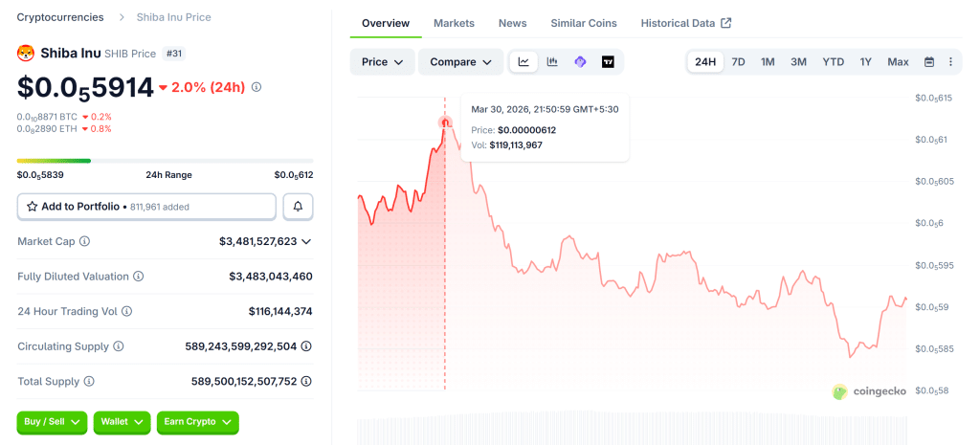980x445 pixels.
Task: Select the line chart view icon
Action: [x=523, y=62]
